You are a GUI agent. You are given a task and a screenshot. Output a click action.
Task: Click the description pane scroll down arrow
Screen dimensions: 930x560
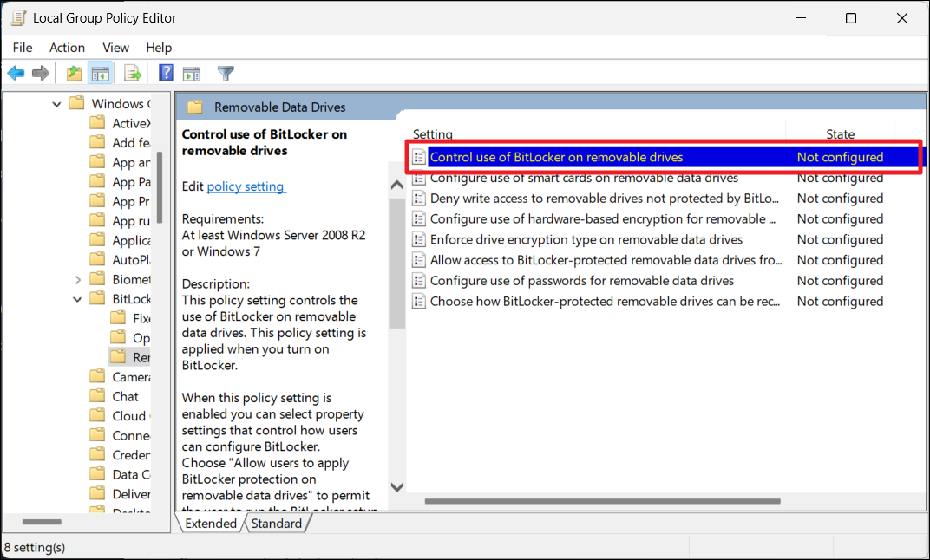(x=396, y=487)
